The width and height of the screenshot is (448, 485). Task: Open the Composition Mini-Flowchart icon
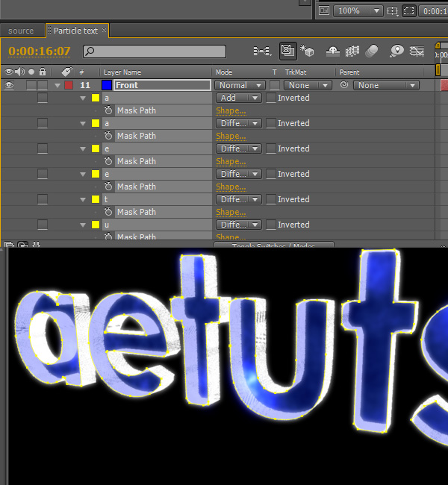tap(262, 51)
